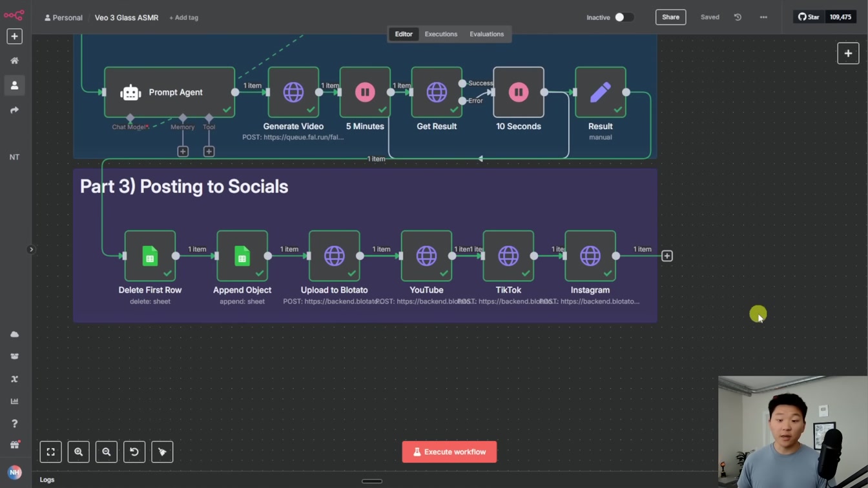Select the 5 Minutes wait node
This screenshot has height=488, width=868.
point(365,92)
